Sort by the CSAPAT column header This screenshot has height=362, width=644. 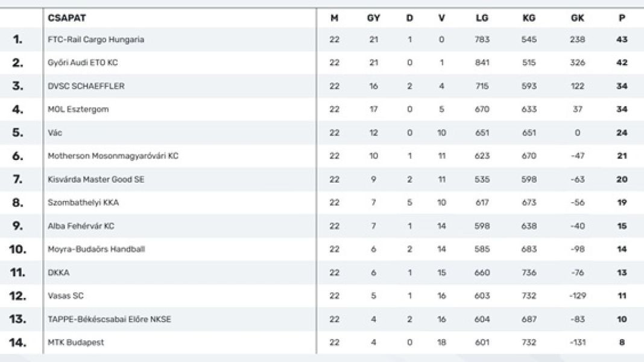tap(66, 18)
